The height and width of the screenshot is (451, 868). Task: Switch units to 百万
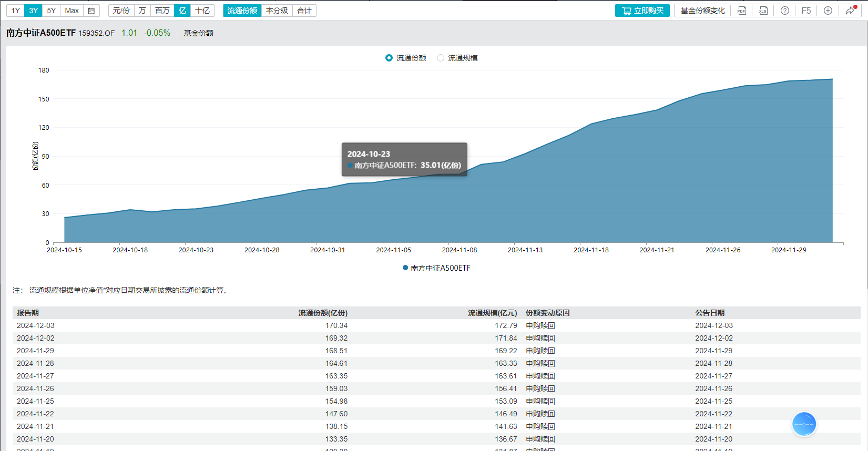(162, 11)
